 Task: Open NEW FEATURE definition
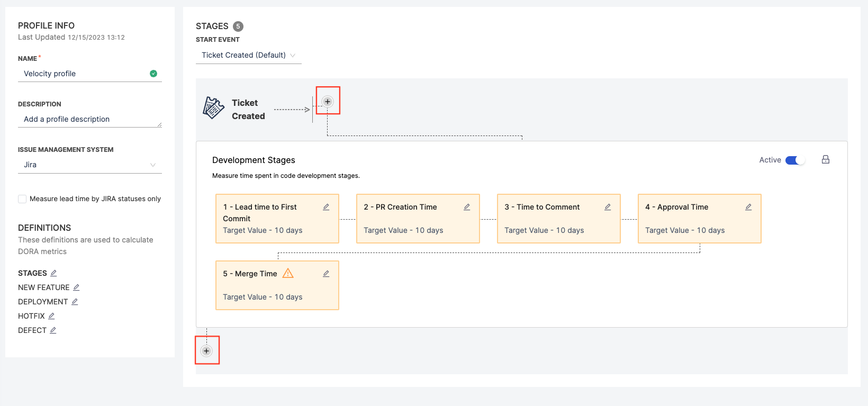point(76,287)
